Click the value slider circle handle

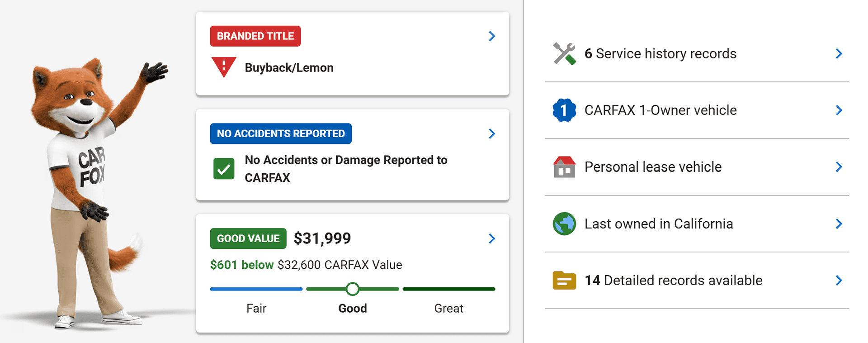click(353, 289)
